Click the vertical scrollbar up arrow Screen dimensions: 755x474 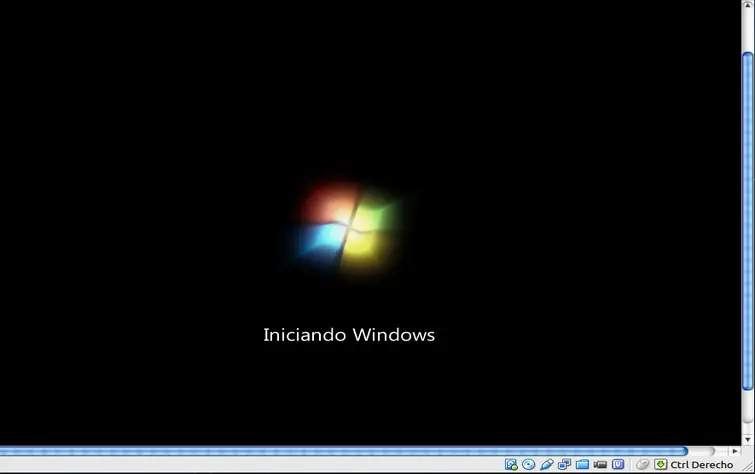[x=748, y=4]
